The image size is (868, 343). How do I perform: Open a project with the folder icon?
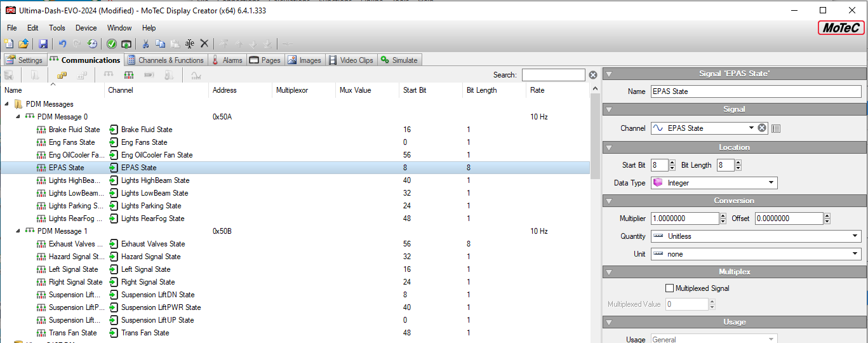23,44
